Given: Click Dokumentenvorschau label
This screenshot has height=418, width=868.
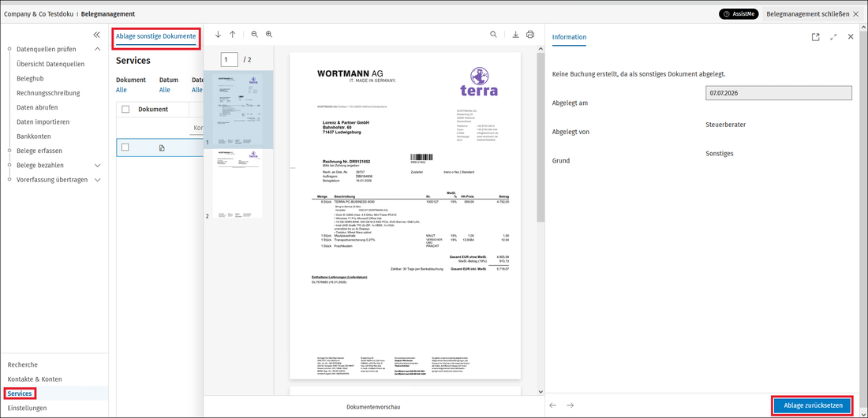Looking at the screenshot, I should [373, 406].
